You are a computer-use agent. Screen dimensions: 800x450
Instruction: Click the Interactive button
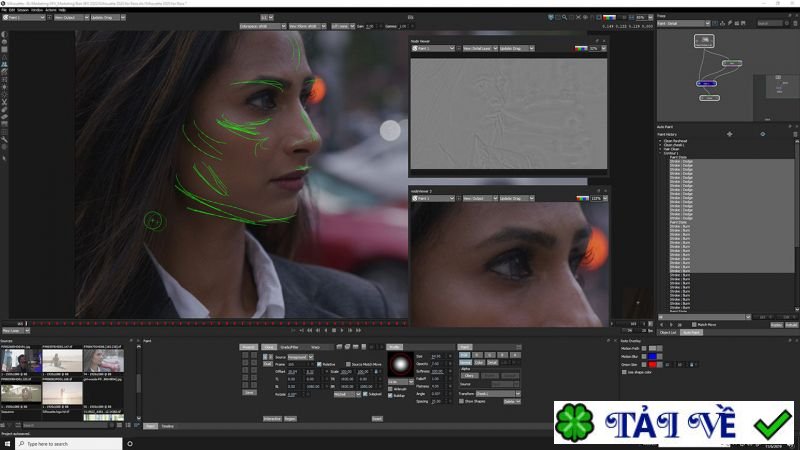(272, 418)
